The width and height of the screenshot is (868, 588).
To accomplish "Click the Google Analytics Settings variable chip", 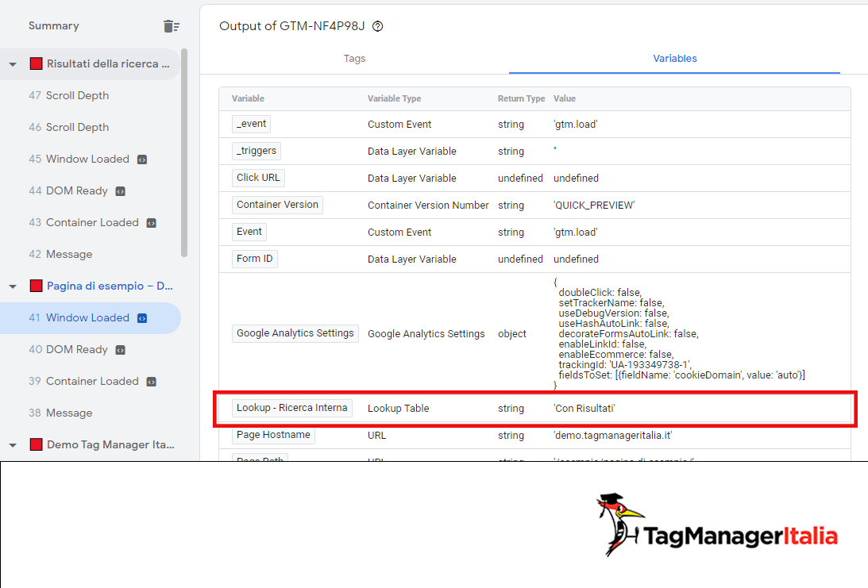I will tap(295, 333).
